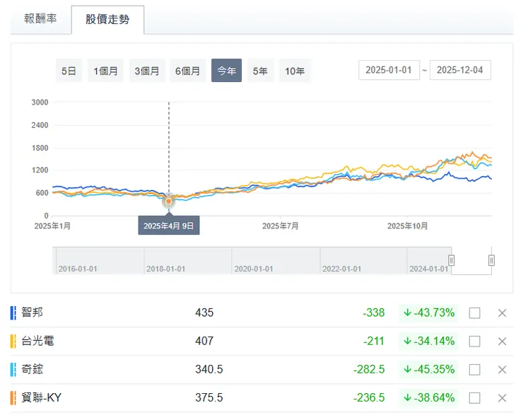The height and width of the screenshot is (420, 523).
Task: Remove 貿聯-KY row with X icon
Action: click(502, 398)
